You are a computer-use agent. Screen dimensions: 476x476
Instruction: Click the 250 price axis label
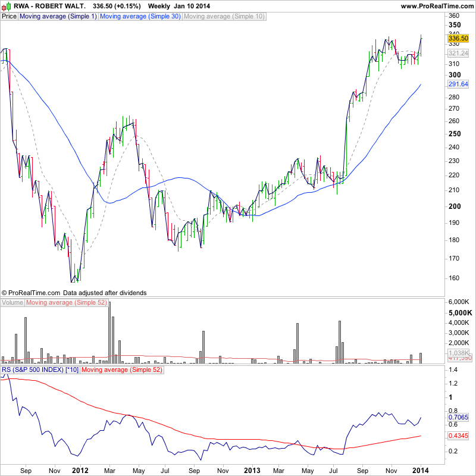pyautogui.click(x=455, y=133)
